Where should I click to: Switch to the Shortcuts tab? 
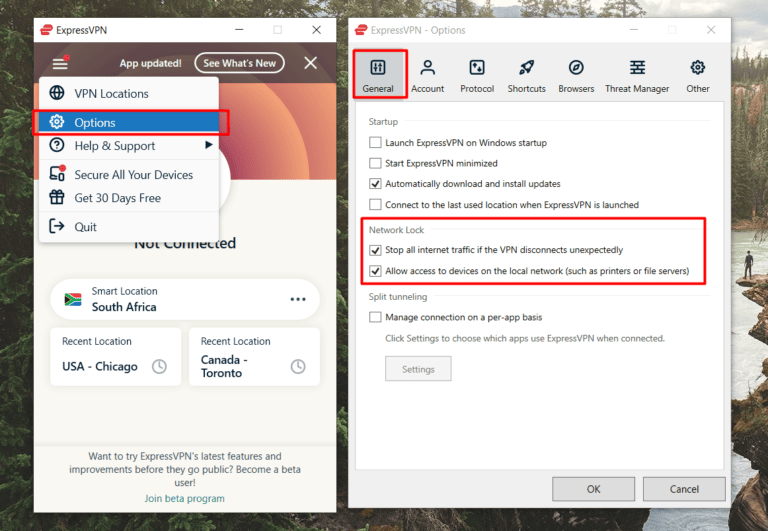(527, 75)
